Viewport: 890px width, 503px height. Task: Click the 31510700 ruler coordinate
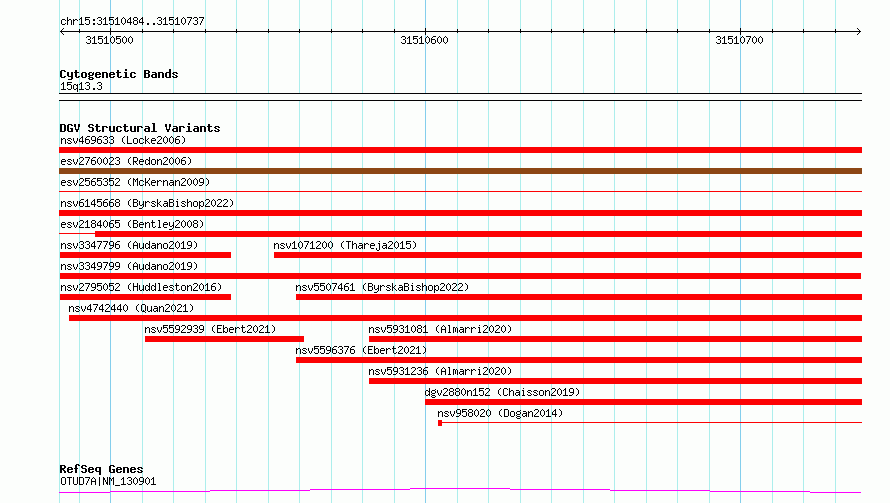tap(740, 40)
